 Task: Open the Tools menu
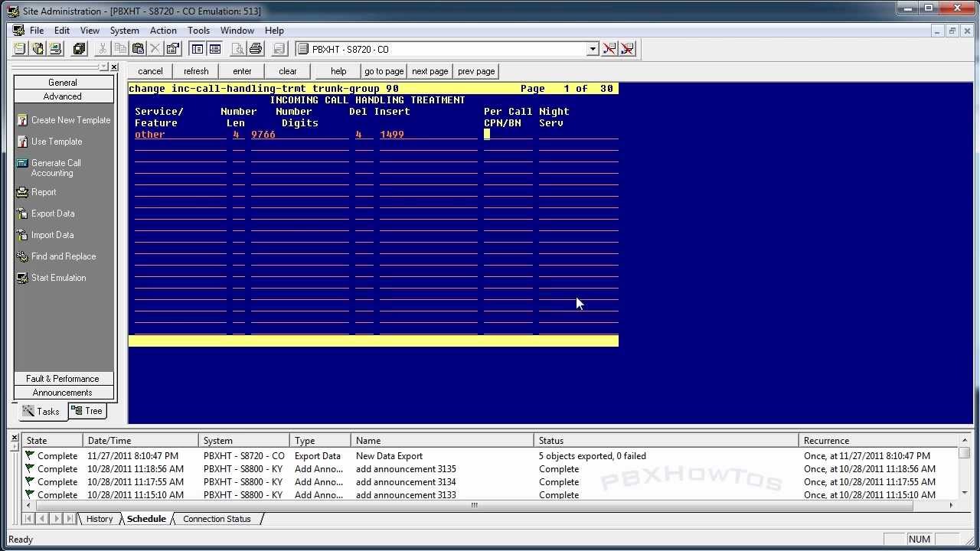[x=198, y=31]
